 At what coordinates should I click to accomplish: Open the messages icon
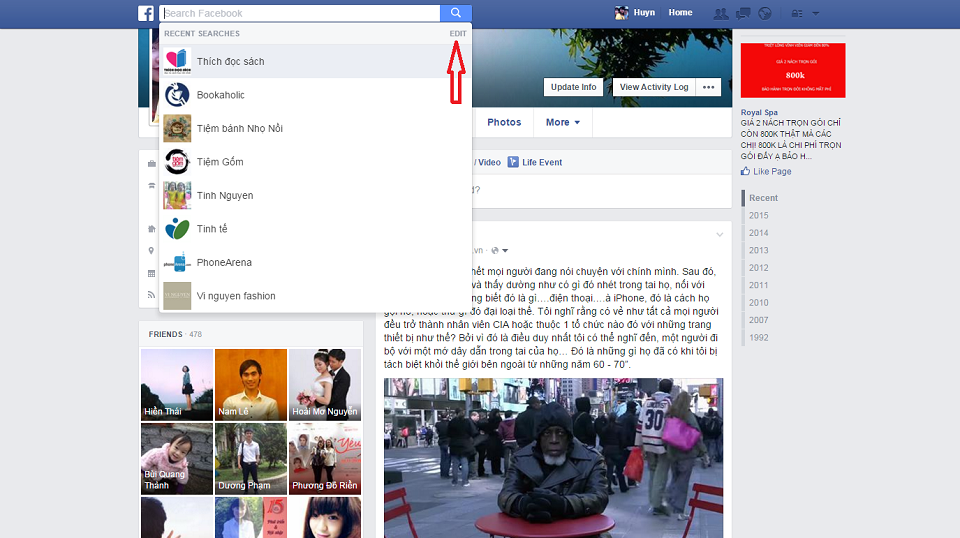coord(743,13)
